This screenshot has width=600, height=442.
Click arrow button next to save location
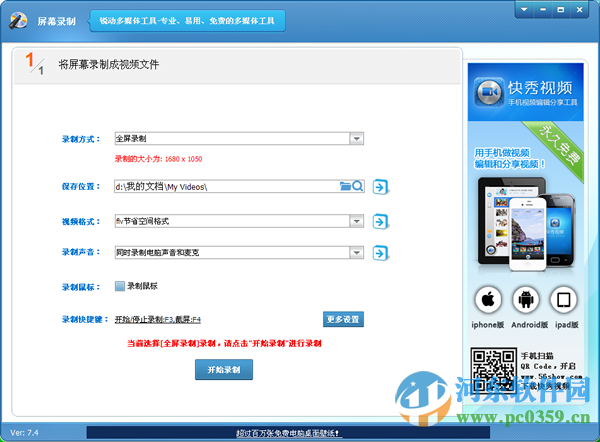pyautogui.click(x=380, y=187)
